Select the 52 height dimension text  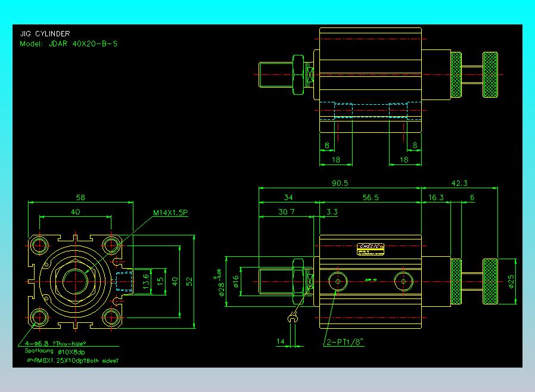pos(189,282)
